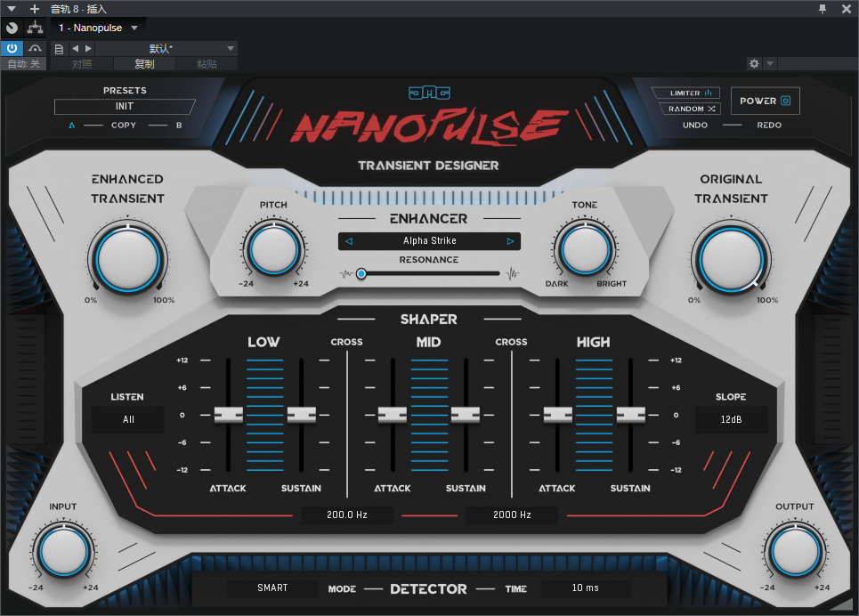Click the Original Transient knob

(732, 259)
